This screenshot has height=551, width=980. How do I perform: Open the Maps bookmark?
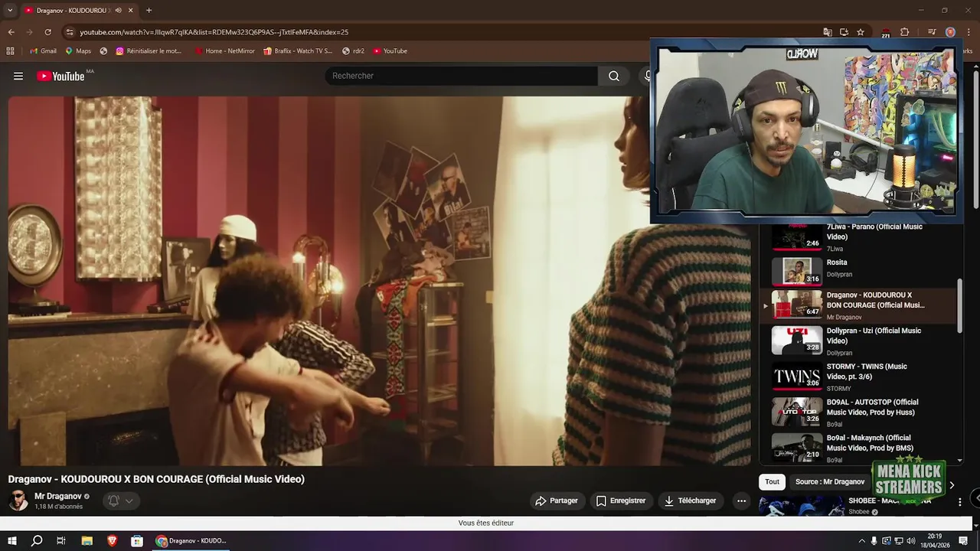(78, 51)
